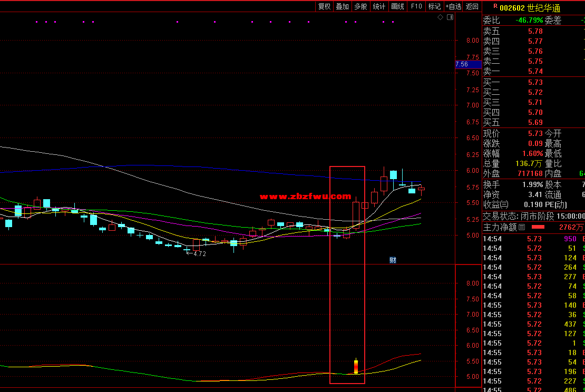Toggle the side panel layout icon
The height and width of the screenshot is (392, 585).
click(x=450, y=17)
